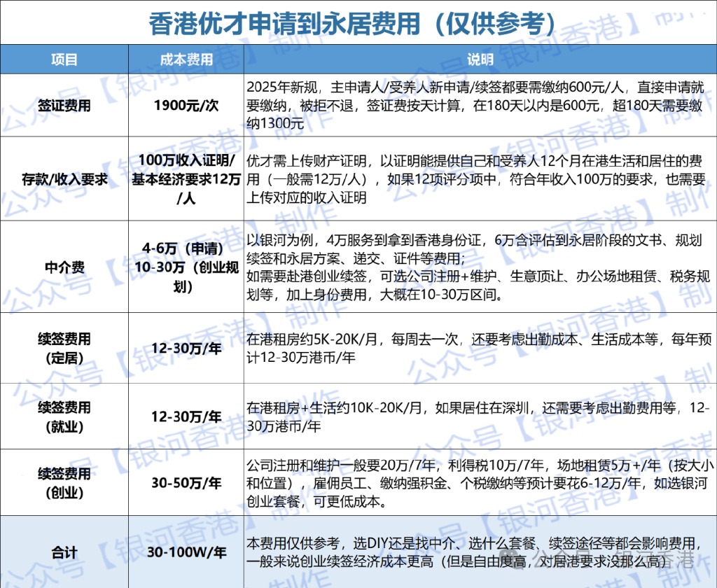
Task: Select the 存款/收入要求 row label
Action: [64, 179]
